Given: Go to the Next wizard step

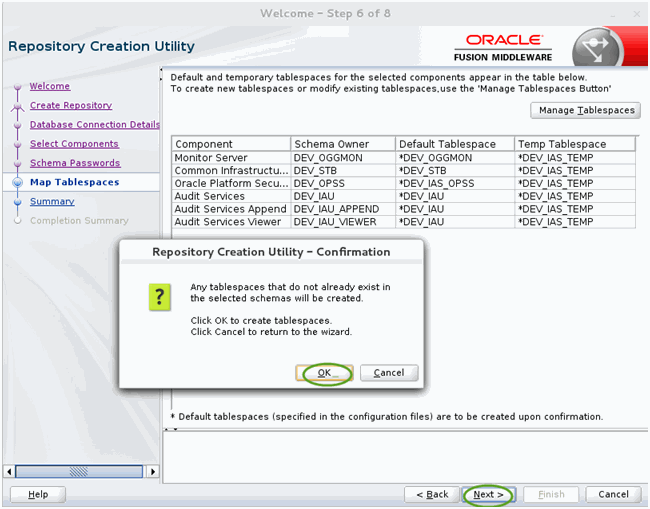Looking at the screenshot, I should (x=488, y=494).
